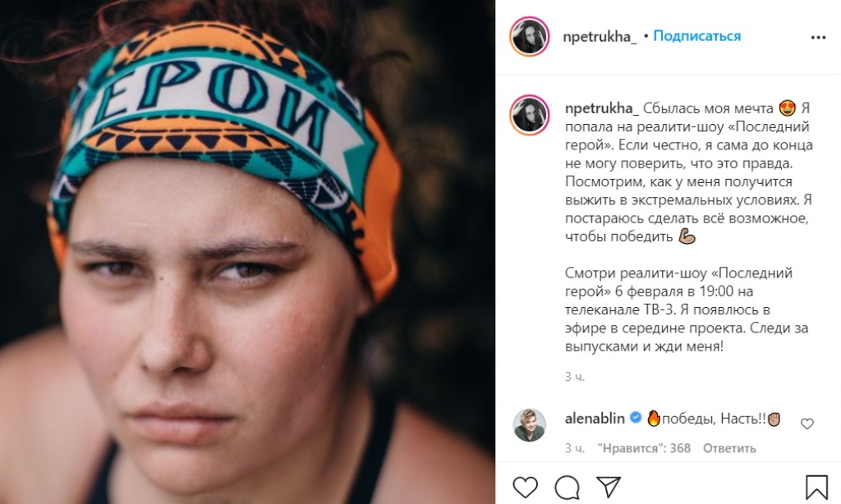Share the post with the paper plane icon
The image size is (841, 504).
pos(609,487)
